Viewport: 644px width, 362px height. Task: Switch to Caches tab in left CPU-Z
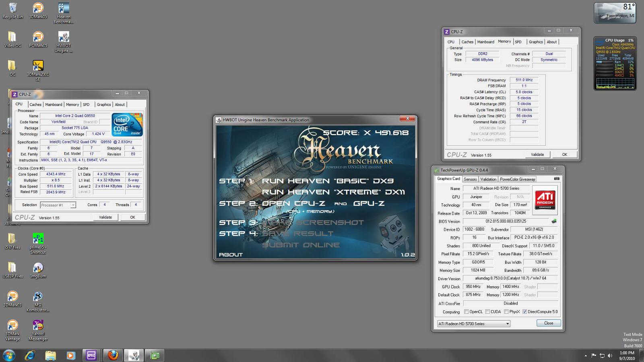pos(35,105)
